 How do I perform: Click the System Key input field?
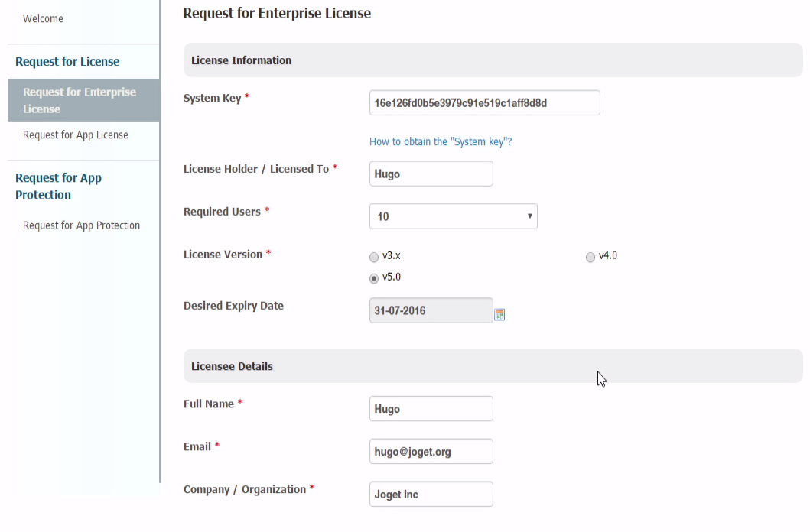(484, 103)
